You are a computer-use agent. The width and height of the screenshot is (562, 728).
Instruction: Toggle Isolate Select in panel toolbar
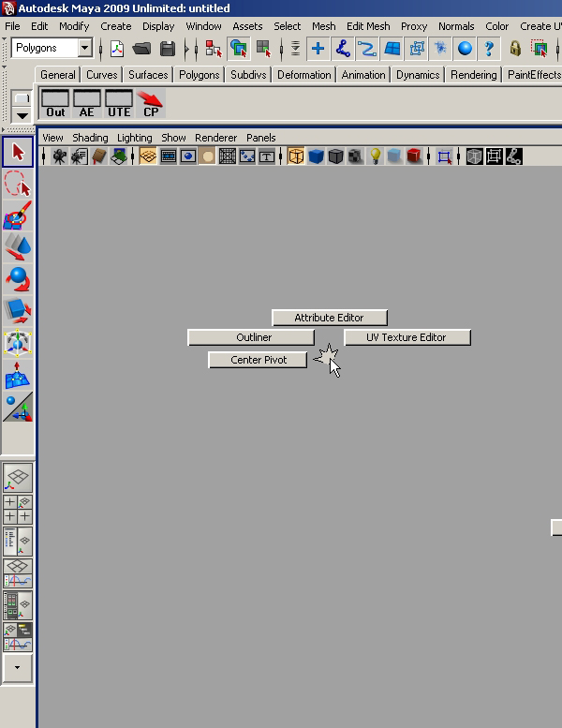(x=444, y=156)
